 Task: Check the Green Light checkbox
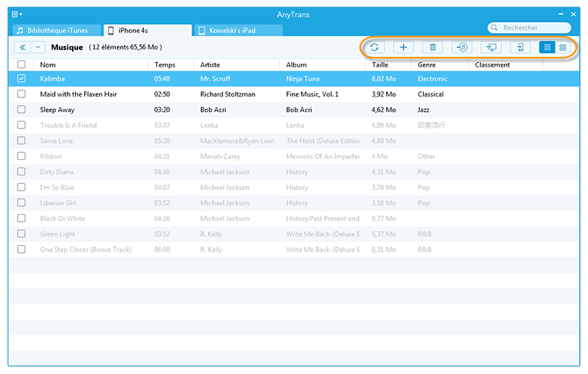point(22,233)
